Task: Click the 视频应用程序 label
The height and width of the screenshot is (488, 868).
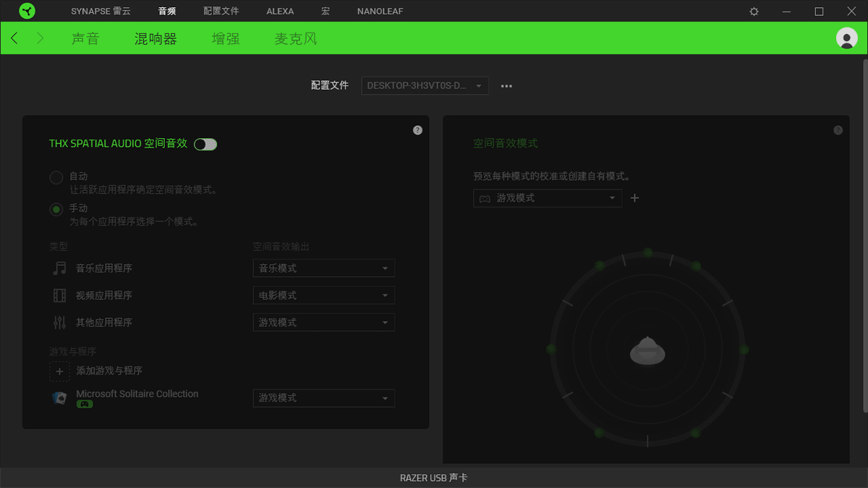Action: pyautogui.click(x=104, y=295)
